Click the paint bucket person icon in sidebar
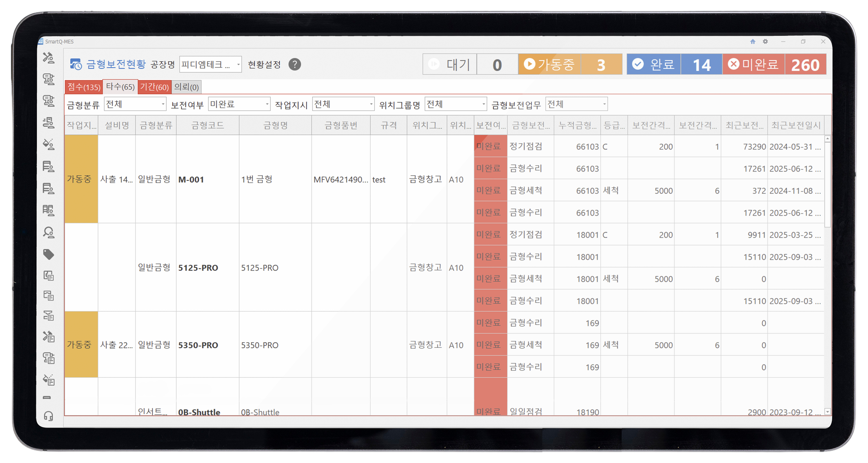The image size is (868, 463). (48, 144)
